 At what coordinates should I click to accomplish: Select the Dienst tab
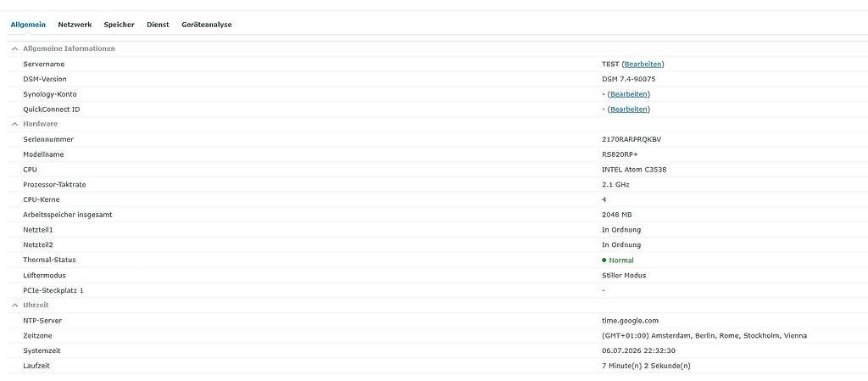(x=158, y=25)
